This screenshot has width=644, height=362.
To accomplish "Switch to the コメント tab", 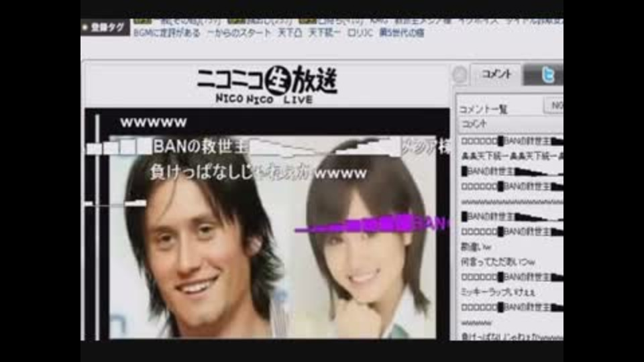I will (x=496, y=74).
